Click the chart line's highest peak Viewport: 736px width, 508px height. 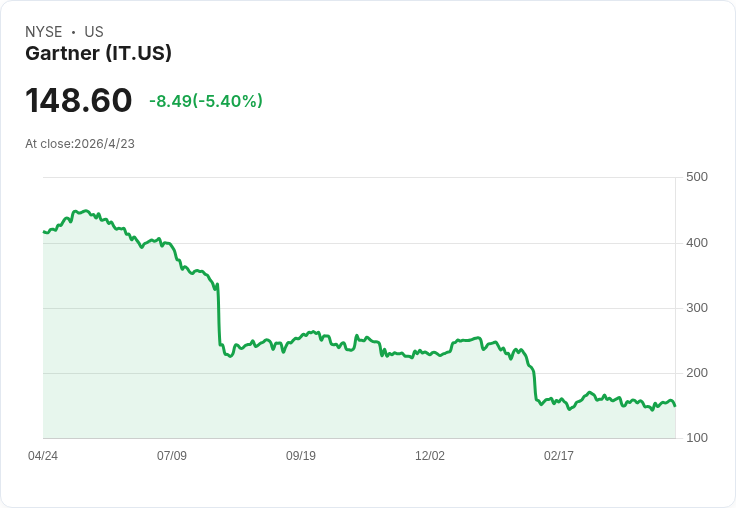point(86,211)
